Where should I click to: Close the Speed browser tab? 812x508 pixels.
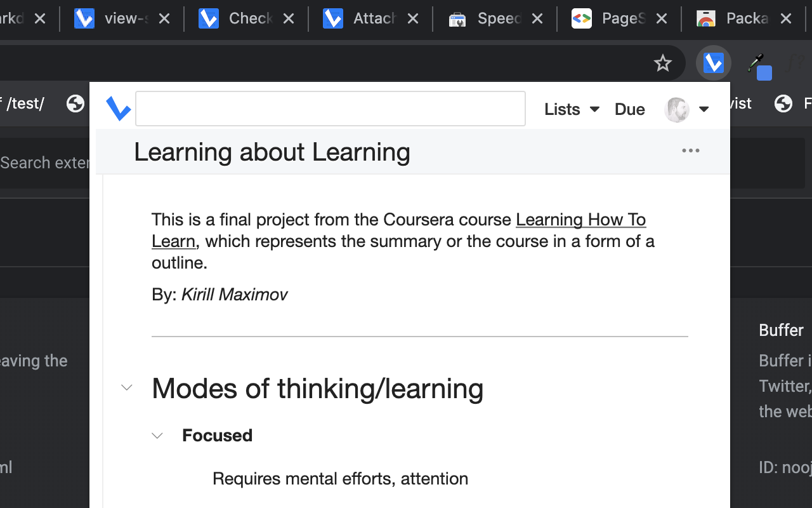[x=537, y=19]
